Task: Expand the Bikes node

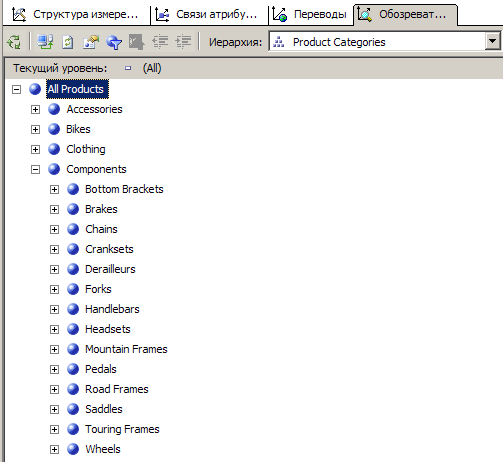Action: (x=35, y=129)
